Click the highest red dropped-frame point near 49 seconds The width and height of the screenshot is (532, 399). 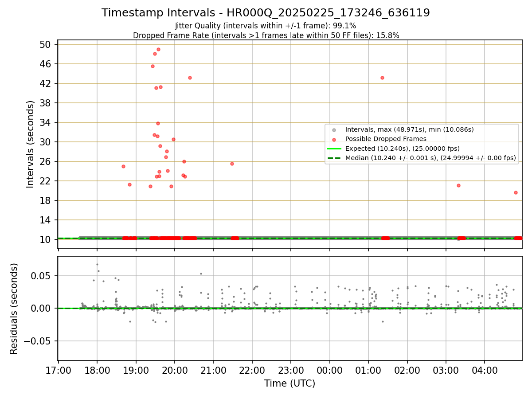(x=158, y=49)
